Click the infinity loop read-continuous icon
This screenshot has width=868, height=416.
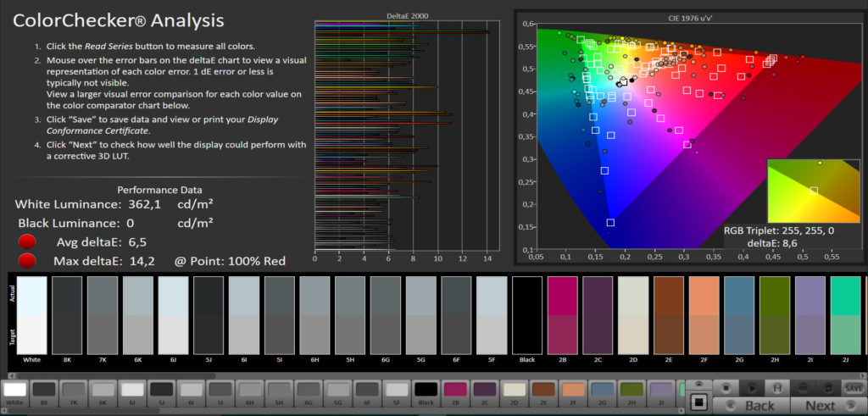click(x=803, y=388)
